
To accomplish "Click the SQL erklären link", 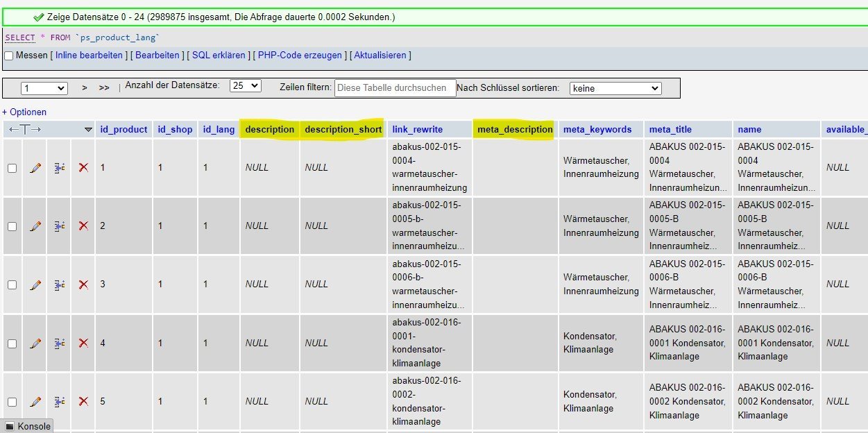I will click(x=219, y=55).
